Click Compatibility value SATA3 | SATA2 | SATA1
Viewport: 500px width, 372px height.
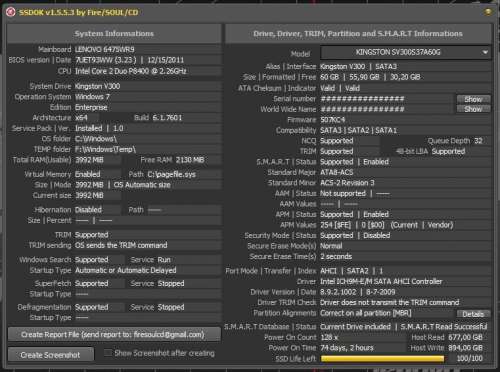click(358, 130)
